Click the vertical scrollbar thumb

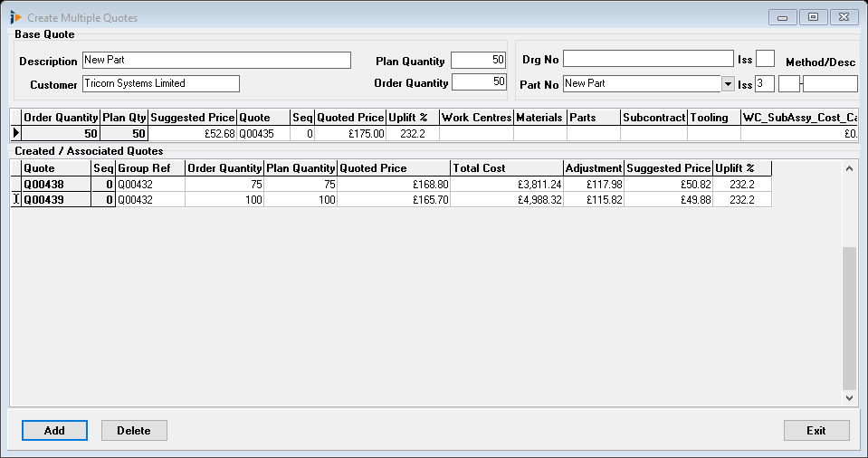848,317
